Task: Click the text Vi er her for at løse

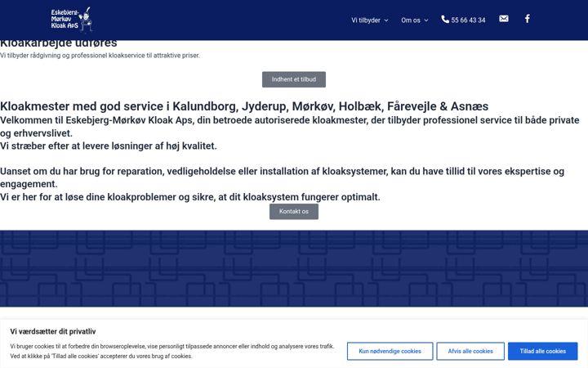Action: point(190,197)
